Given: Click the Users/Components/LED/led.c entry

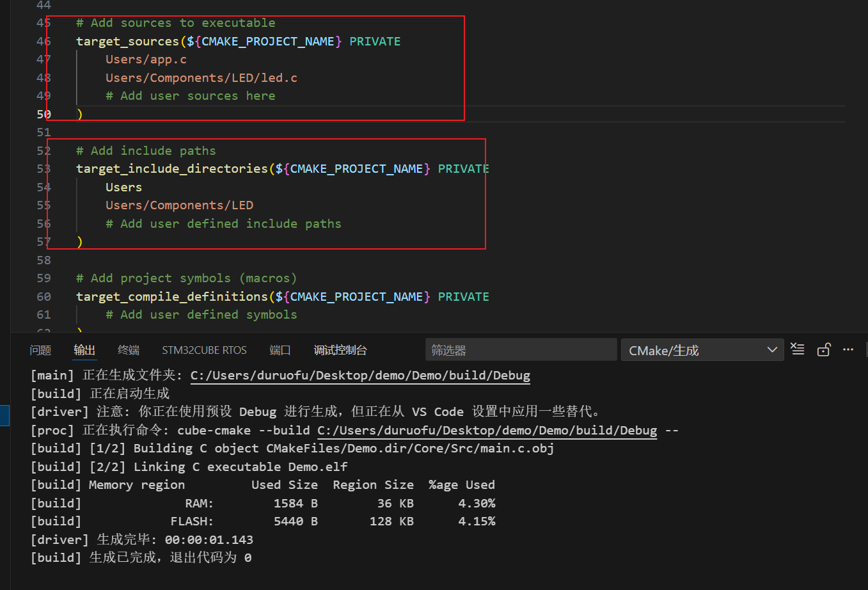Looking at the screenshot, I should pos(201,78).
